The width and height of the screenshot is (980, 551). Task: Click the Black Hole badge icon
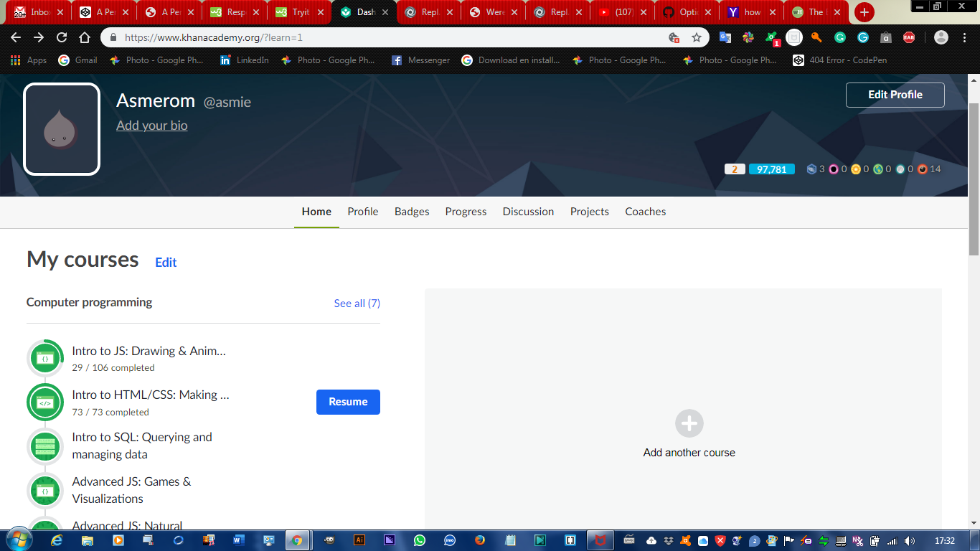[x=834, y=169]
